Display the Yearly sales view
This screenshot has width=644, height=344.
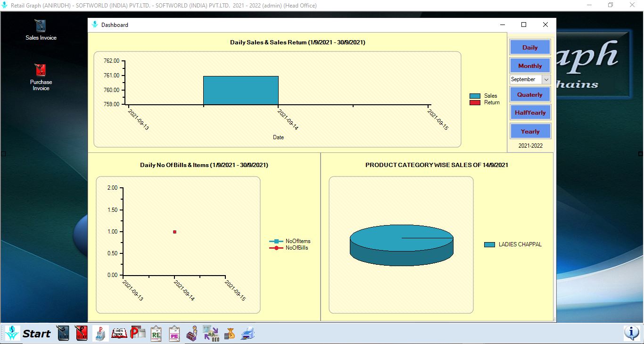tap(530, 131)
